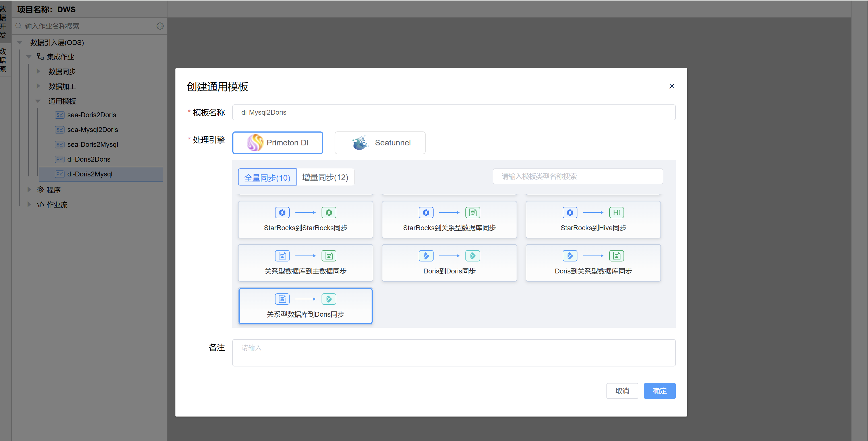Click the 作业流 workflow icon

point(40,205)
